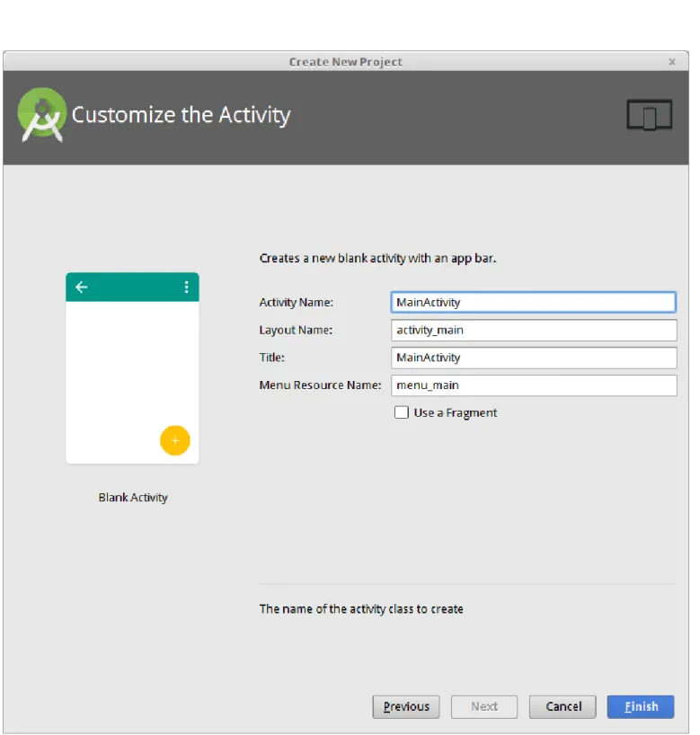Click the back arrow in activity preview

[82, 287]
